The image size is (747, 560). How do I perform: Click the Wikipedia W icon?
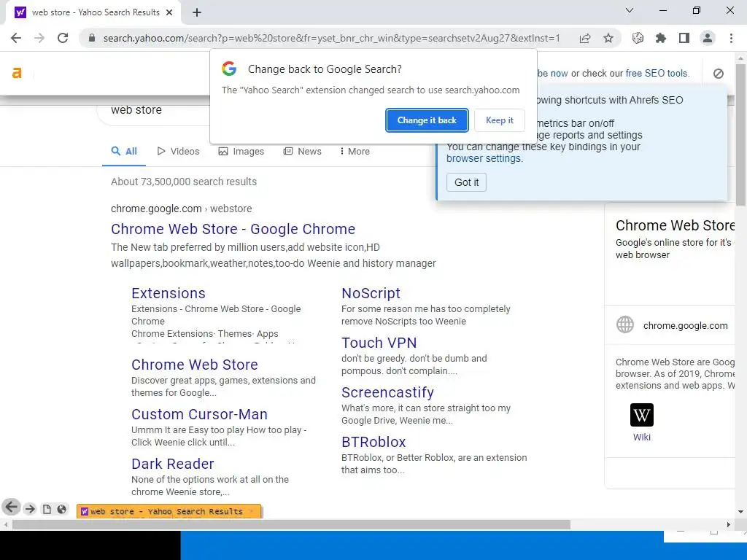tap(642, 415)
